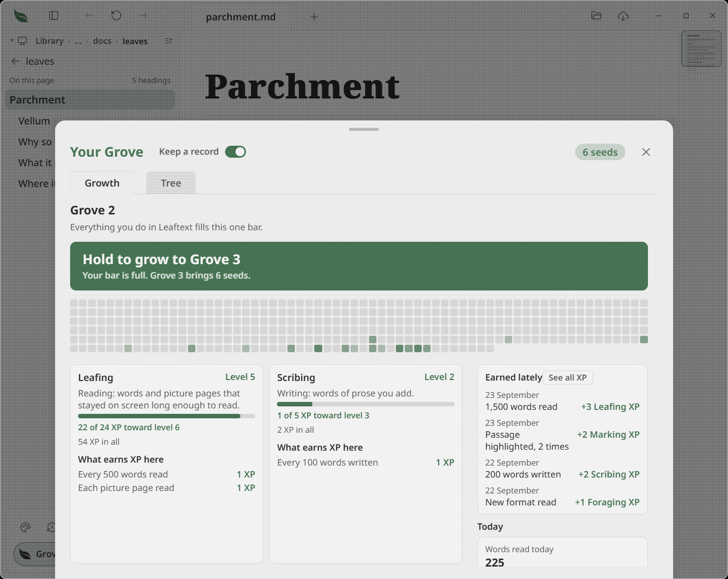Screen dimensions: 728x579
Task: Open See all XP button
Action: pos(567,378)
